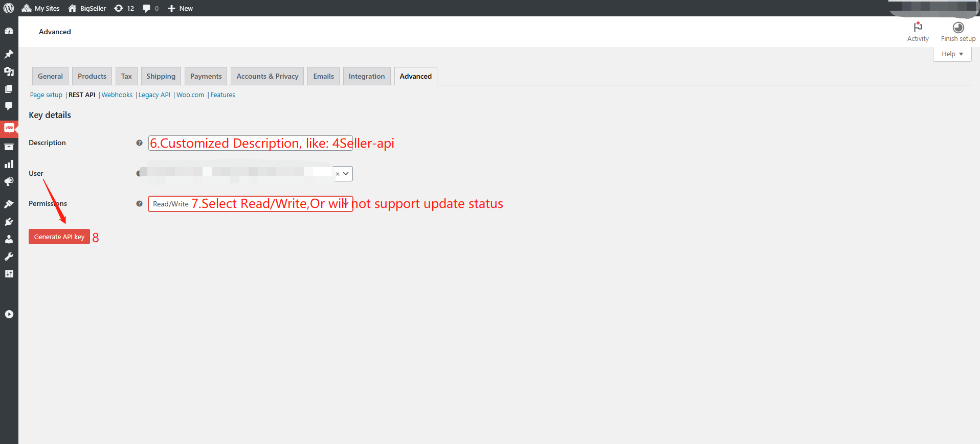Click the Activity flag icon
This screenshot has width=980, height=444.
[918, 28]
